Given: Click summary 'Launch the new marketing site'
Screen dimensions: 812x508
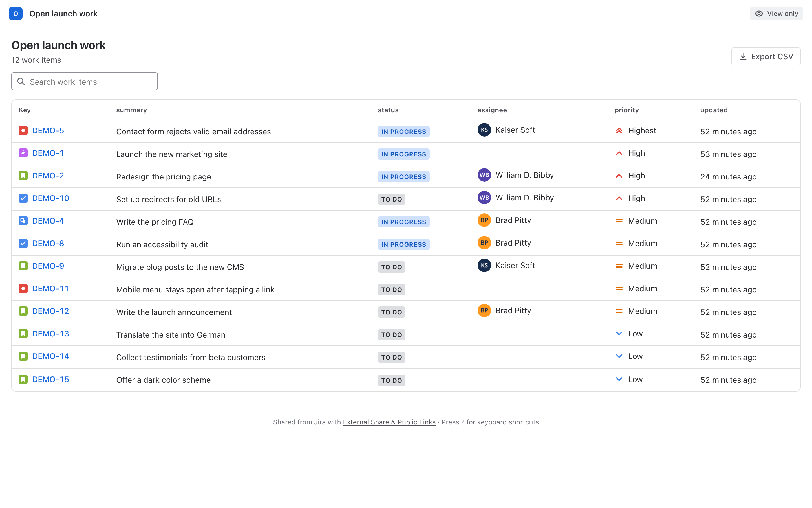Looking at the screenshot, I should [x=171, y=154].
